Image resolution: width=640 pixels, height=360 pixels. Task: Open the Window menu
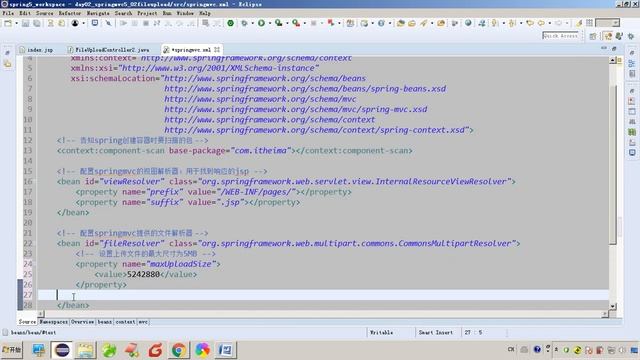tap(185, 13)
